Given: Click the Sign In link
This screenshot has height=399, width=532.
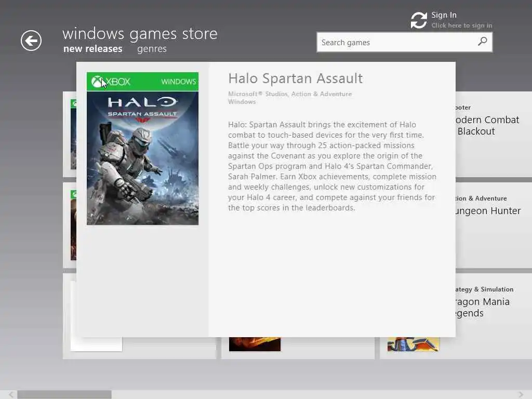Looking at the screenshot, I should [444, 15].
